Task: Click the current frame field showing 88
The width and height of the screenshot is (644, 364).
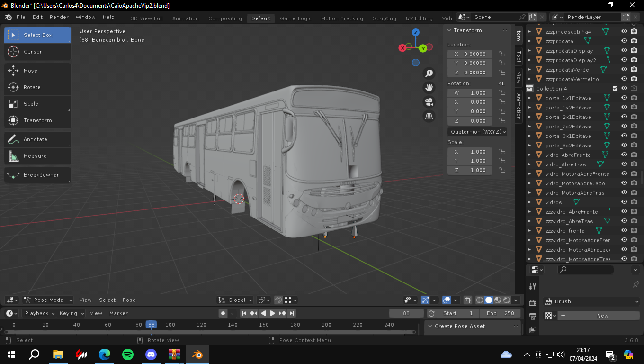Action: pyautogui.click(x=406, y=313)
